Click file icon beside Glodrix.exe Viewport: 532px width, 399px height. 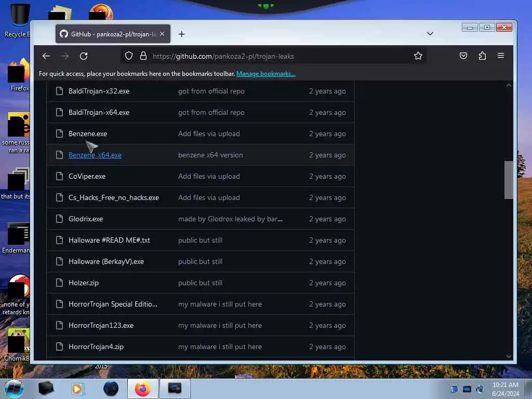59,219
